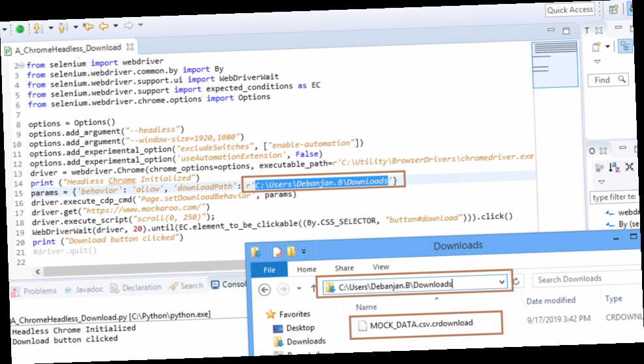The image size is (644, 364).
Task: Click the Explorer refresh button
Action: pos(516,281)
